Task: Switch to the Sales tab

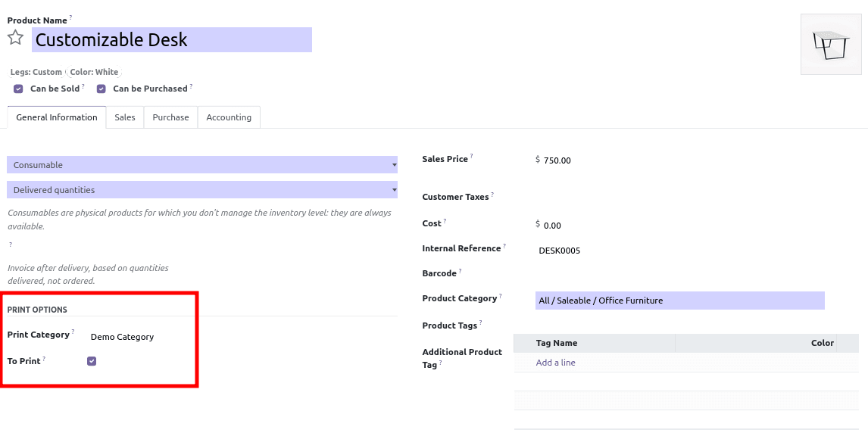Action: point(125,117)
